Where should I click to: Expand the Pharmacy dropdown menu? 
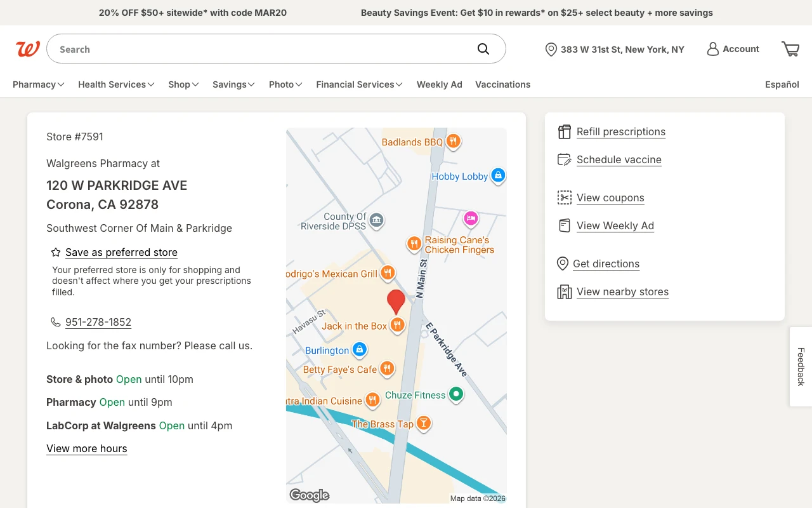(x=39, y=84)
